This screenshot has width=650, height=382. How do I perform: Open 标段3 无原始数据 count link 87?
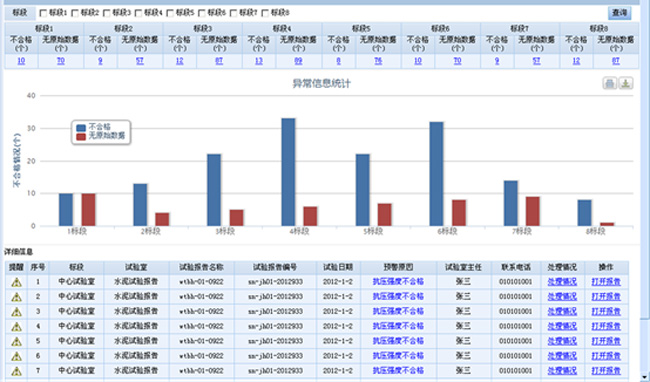(x=219, y=61)
